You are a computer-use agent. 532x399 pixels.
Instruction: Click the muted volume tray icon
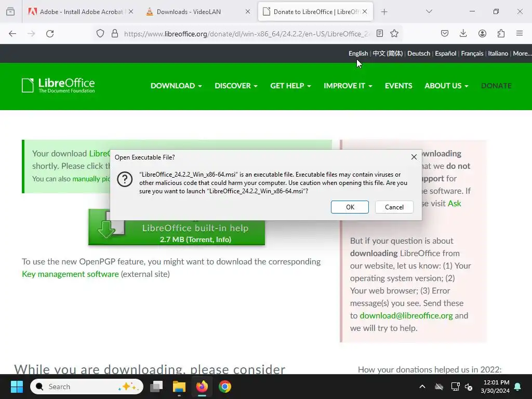click(x=469, y=387)
